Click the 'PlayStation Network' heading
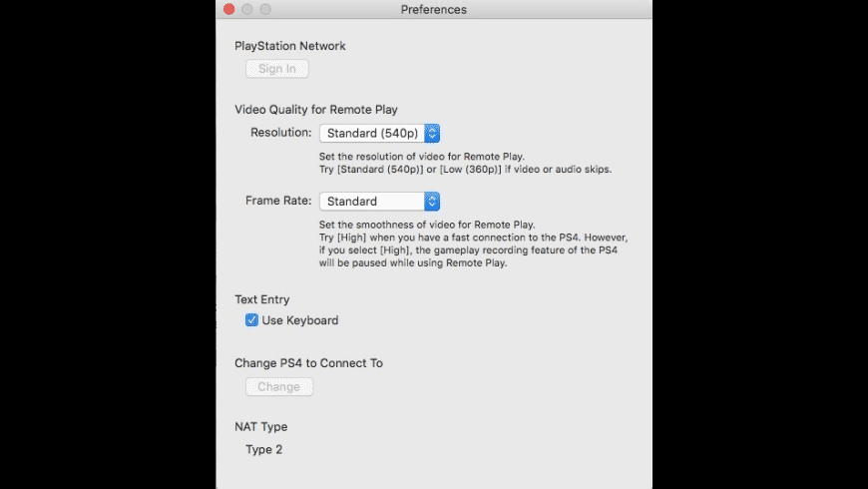Screen dimensions: 868x489 click(290, 46)
